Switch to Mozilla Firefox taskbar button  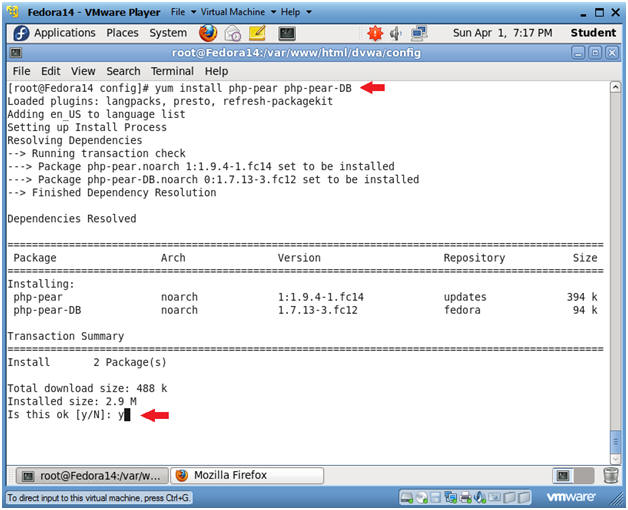[x=247, y=476]
